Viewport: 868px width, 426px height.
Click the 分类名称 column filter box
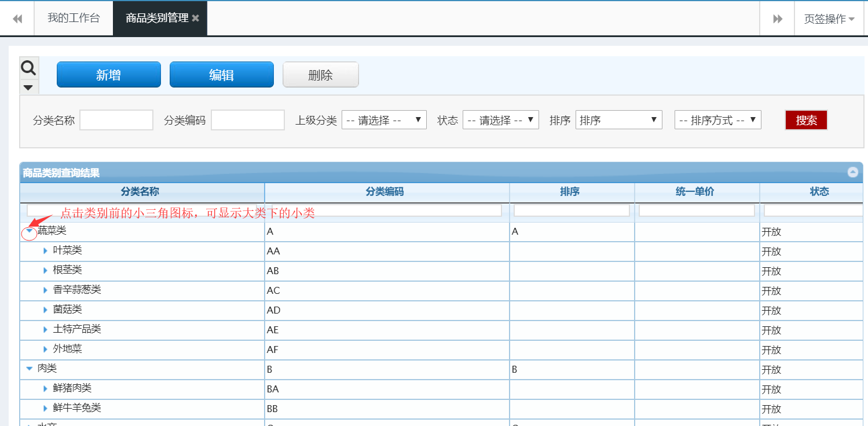[143, 210]
